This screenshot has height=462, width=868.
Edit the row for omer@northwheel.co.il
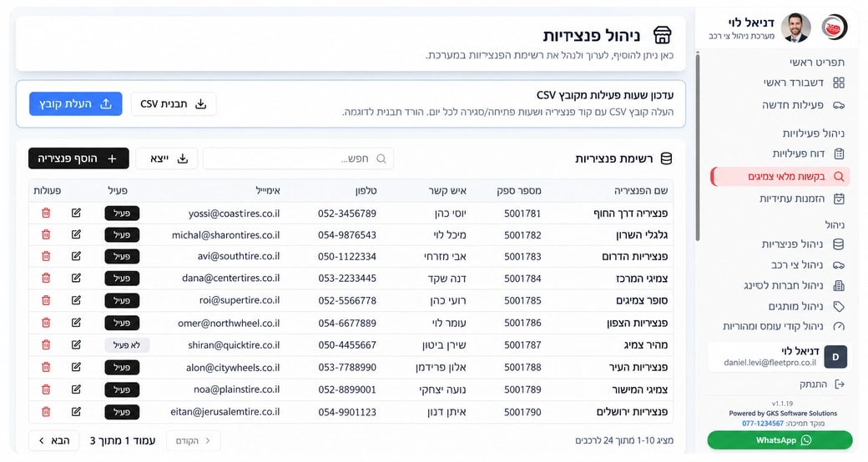coord(76,323)
